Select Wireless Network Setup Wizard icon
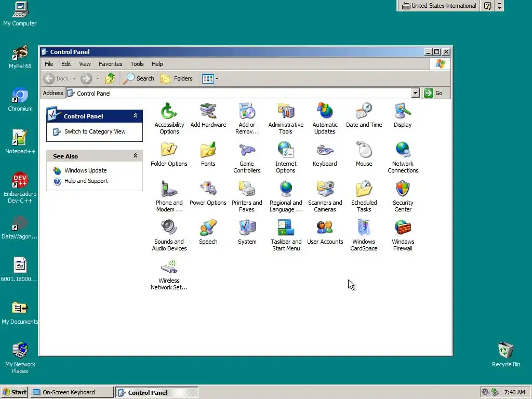Viewport: 532px width, 399px height. click(169, 274)
